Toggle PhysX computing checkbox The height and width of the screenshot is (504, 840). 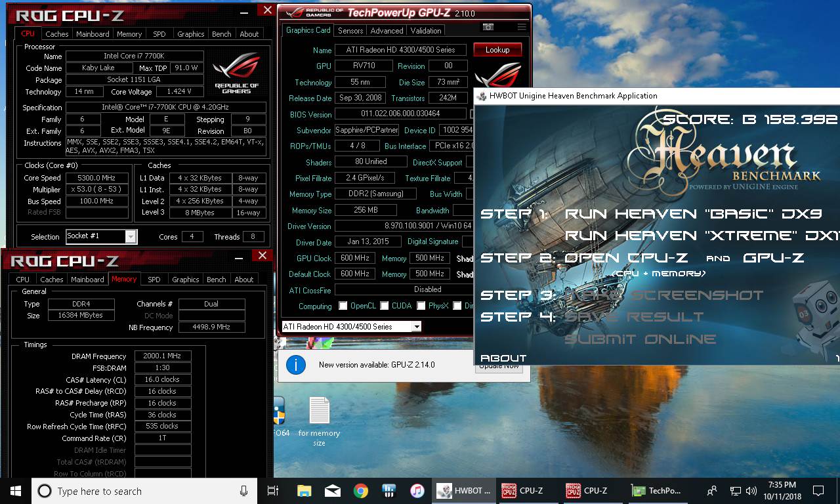coord(420,306)
